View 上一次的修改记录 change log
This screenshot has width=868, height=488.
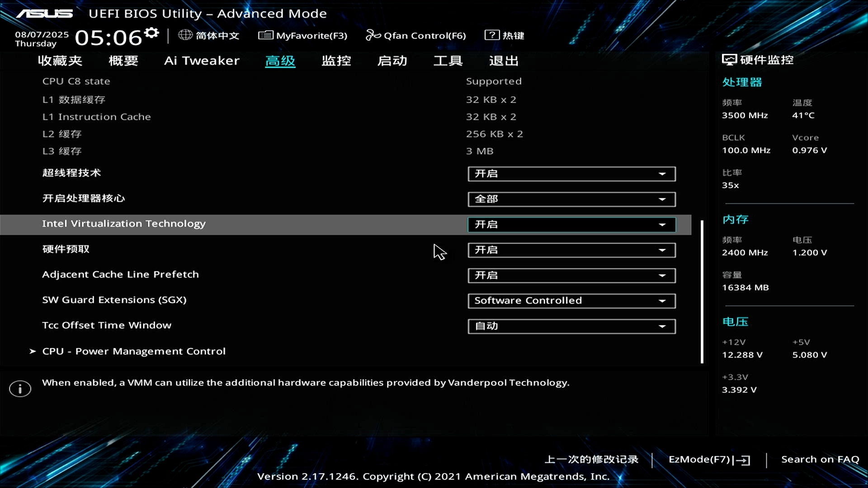pos(591,459)
